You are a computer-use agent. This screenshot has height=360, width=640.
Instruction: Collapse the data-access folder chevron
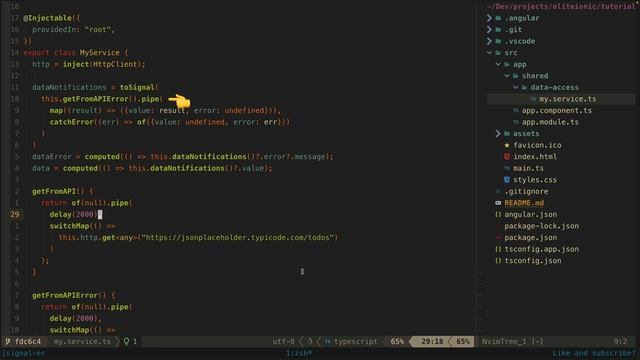click(x=516, y=87)
